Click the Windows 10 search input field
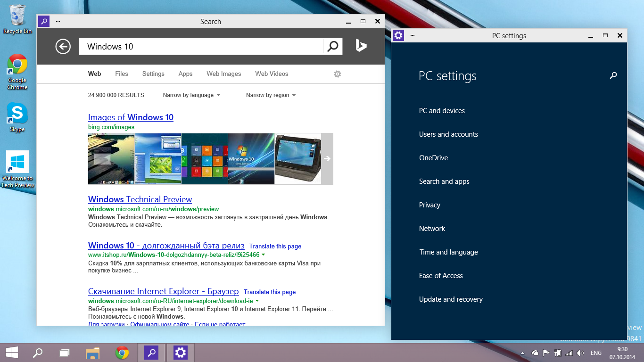 200,46
